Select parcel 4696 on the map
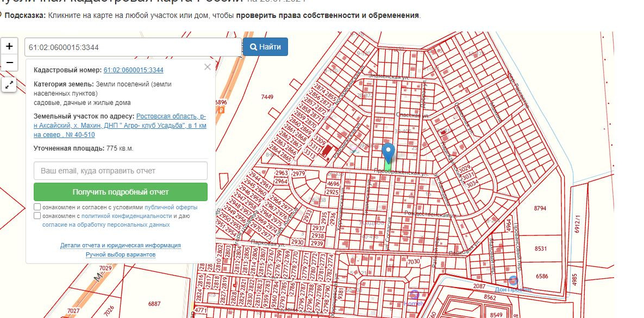The width and height of the screenshot is (644, 318). 333,184
